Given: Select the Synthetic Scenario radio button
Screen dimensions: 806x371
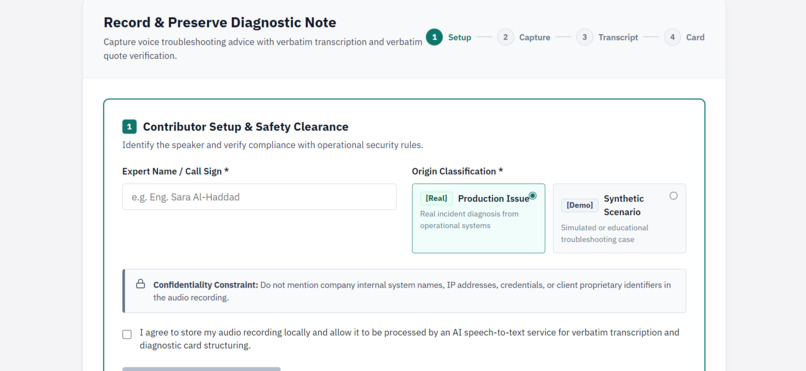Looking at the screenshot, I should (673, 196).
